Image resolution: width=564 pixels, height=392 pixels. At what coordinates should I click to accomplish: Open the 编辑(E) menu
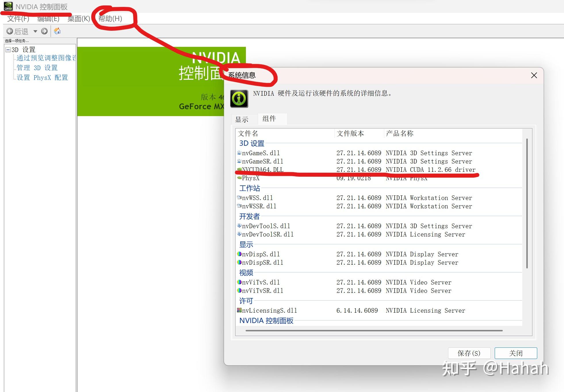pos(48,19)
